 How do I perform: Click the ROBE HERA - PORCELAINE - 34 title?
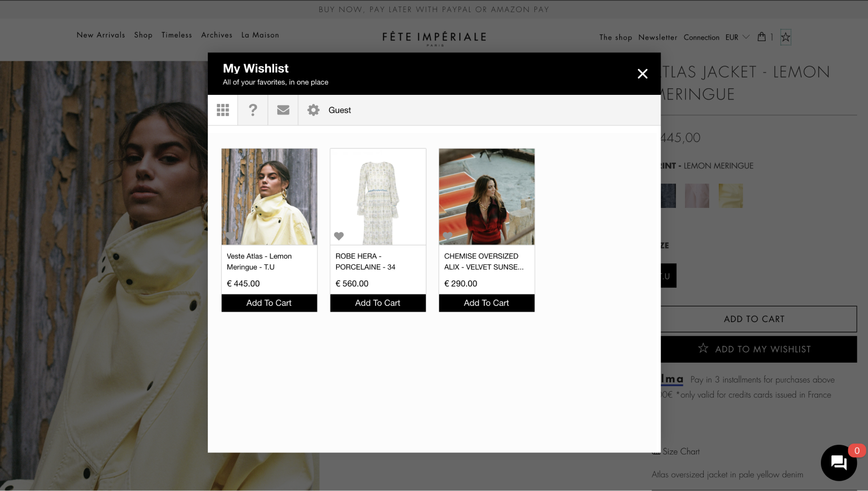pos(366,262)
